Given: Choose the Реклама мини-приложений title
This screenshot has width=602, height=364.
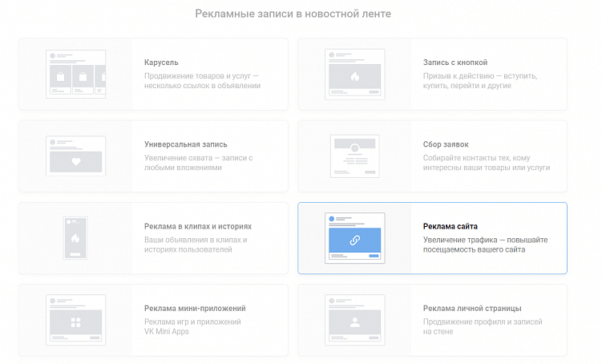Looking at the screenshot, I should [195, 309].
